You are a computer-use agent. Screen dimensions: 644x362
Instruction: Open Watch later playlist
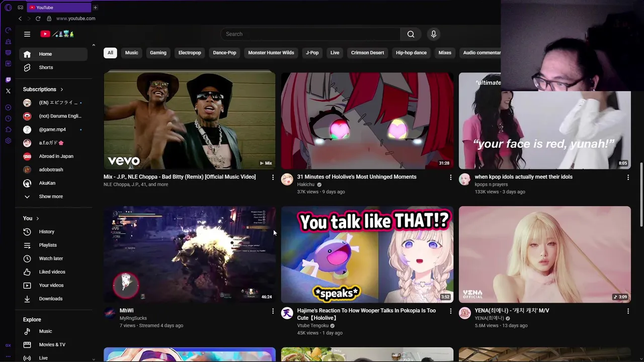[x=53, y=258]
